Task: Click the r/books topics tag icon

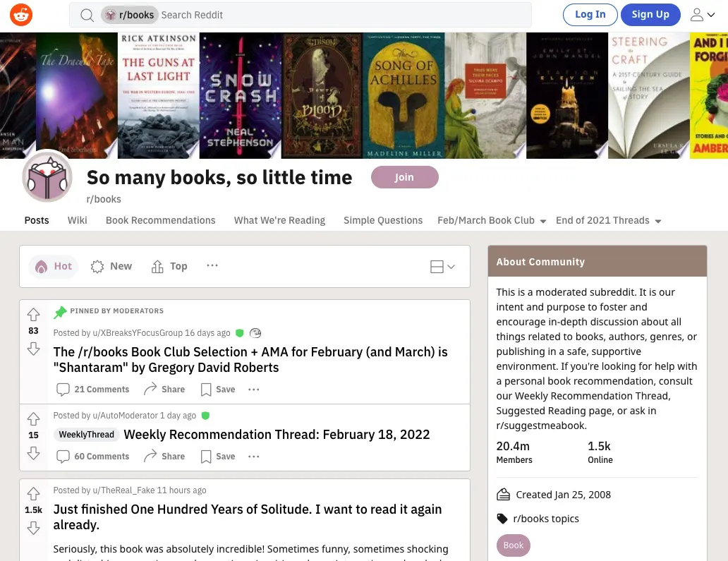Action: [x=502, y=519]
